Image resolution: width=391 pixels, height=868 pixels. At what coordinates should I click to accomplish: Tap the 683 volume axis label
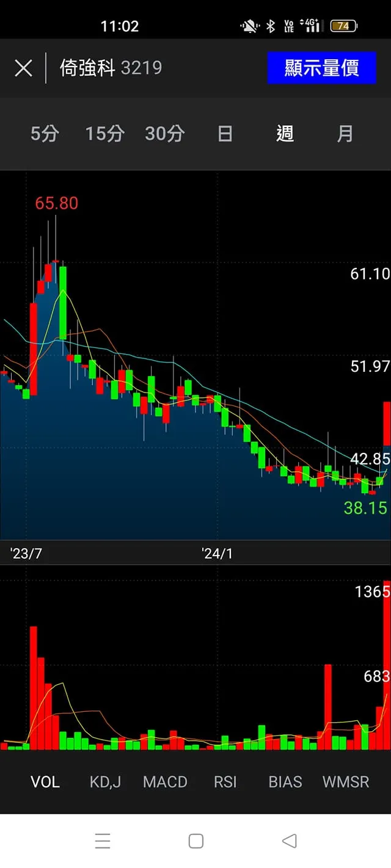pyautogui.click(x=376, y=676)
